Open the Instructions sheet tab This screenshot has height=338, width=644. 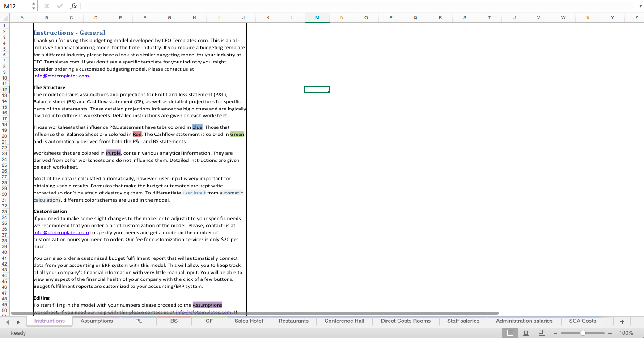coord(50,321)
